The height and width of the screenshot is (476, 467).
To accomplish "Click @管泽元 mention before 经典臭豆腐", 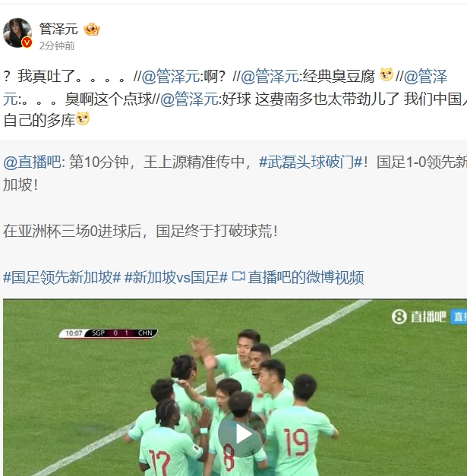I will (270, 76).
